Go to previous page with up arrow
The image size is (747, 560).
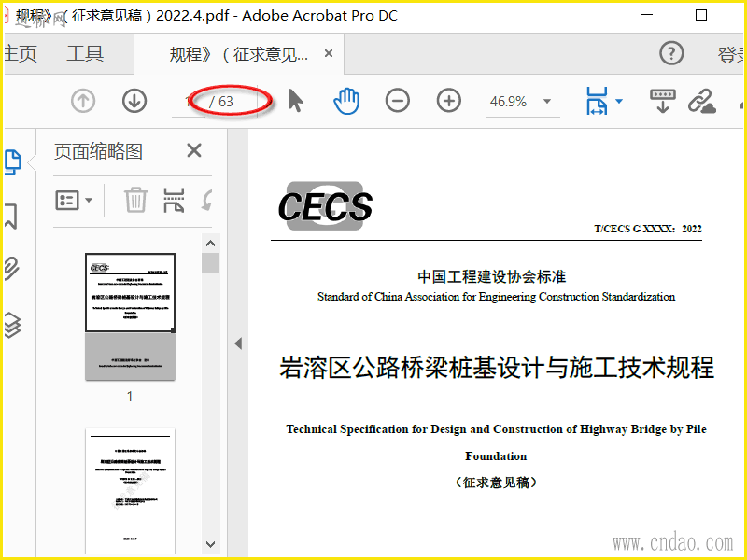pos(83,101)
